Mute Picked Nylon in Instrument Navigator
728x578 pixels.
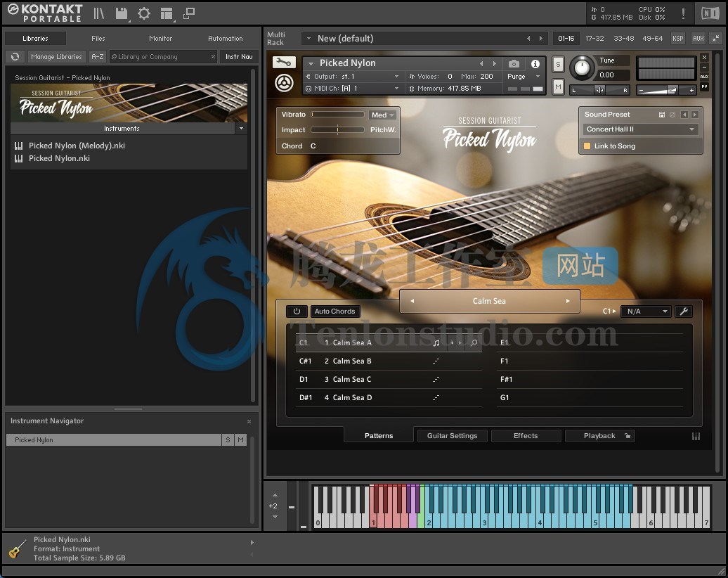pyautogui.click(x=240, y=440)
